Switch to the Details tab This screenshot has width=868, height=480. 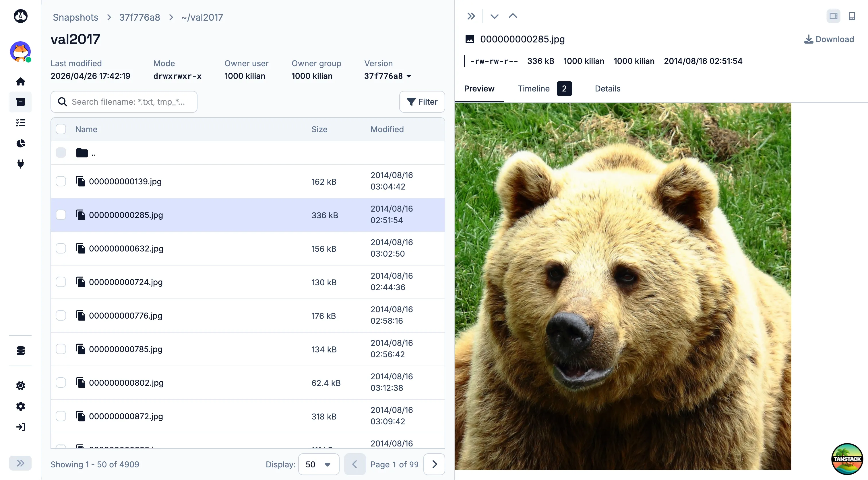tap(608, 89)
